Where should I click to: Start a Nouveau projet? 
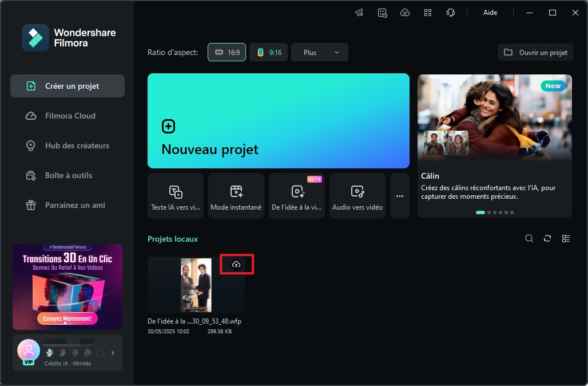coord(278,121)
